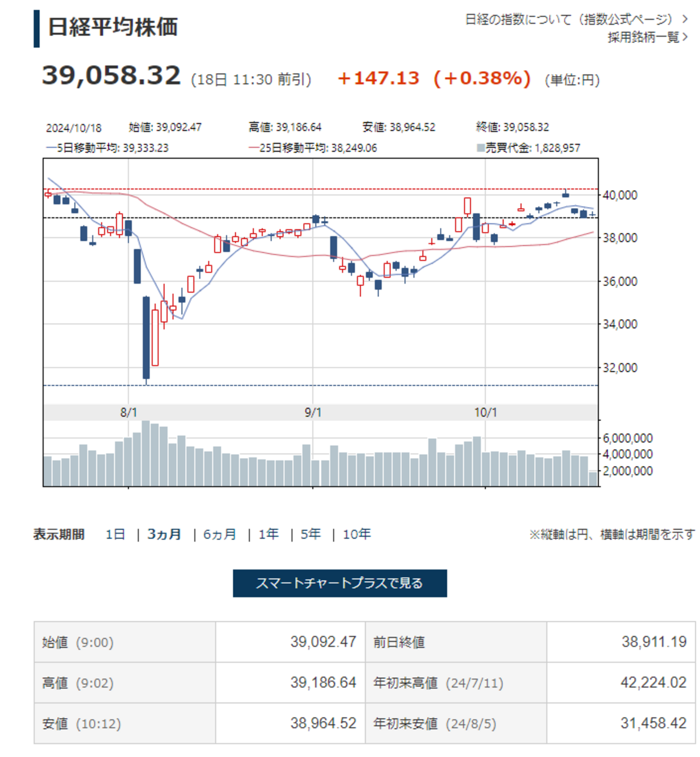The image size is (700, 757).
Task: Show the 10年 chart period
Action: tap(356, 534)
